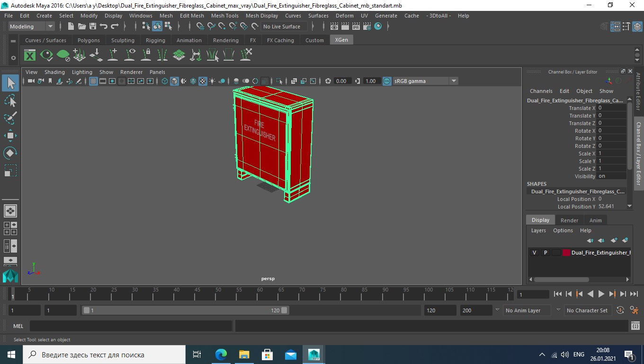Open viewport Shading menu
Screen dimensions: 644x364
click(54, 72)
